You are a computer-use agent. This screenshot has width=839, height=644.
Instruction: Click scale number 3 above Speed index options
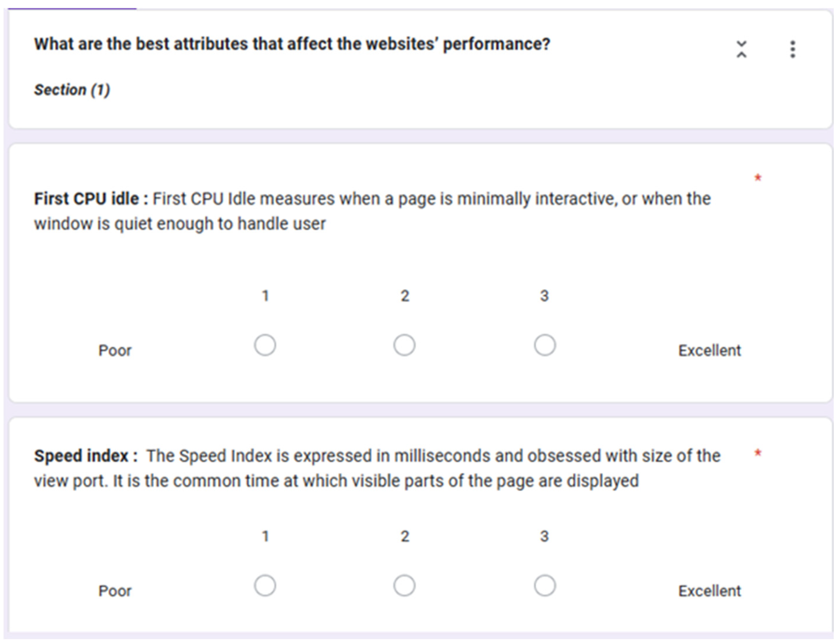tap(544, 536)
